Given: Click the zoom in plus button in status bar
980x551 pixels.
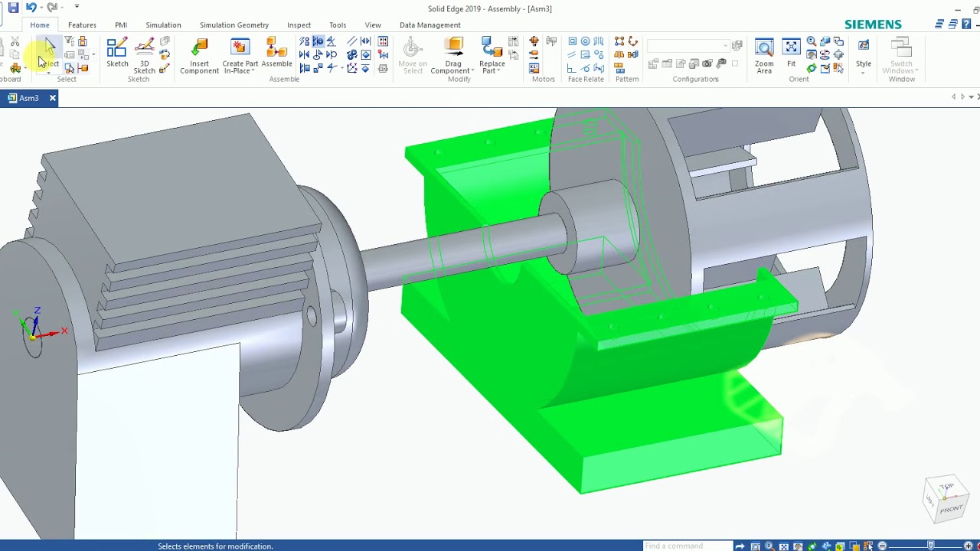Looking at the screenshot, I should click(969, 546).
